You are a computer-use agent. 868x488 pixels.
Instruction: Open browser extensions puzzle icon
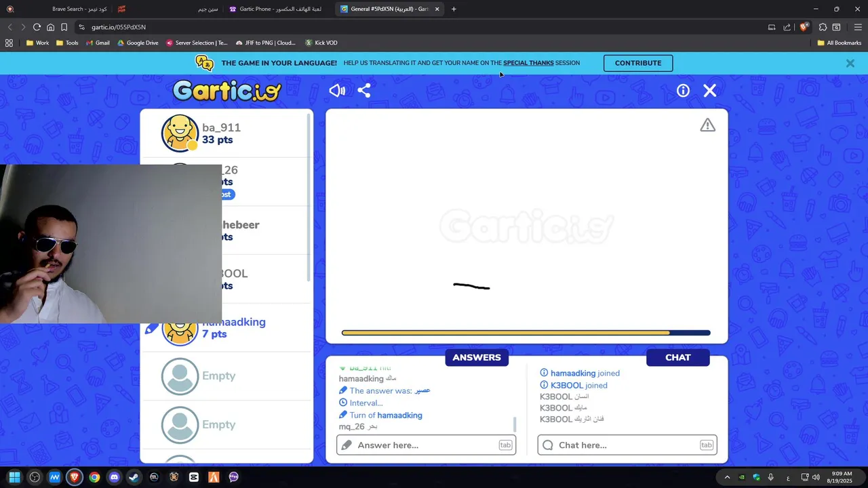coord(823,27)
